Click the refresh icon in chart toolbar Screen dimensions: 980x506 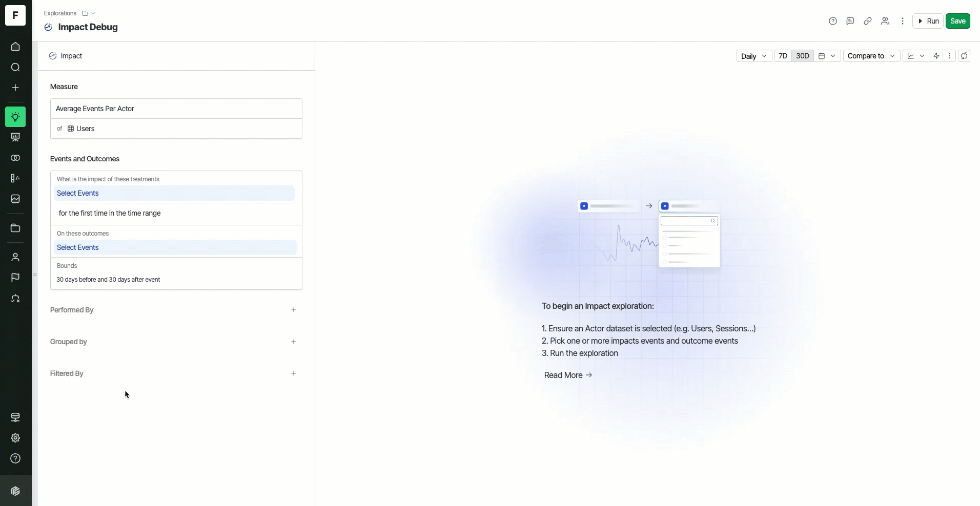tap(964, 56)
